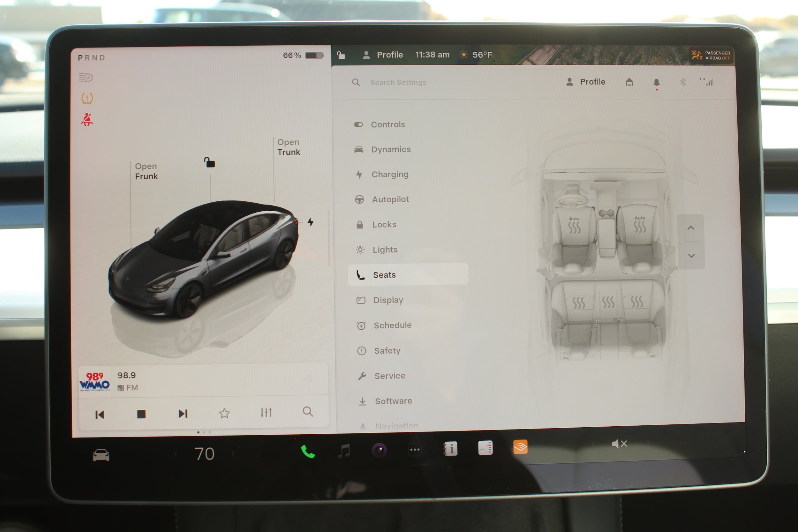This screenshot has width=798, height=532.
Task: Increase cabin temperature with right arrow
Action: pyautogui.click(x=233, y=453)
